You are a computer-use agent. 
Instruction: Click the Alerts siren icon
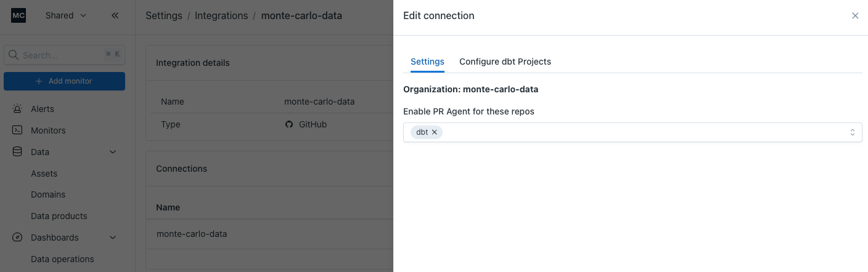[x=17, y=109]
